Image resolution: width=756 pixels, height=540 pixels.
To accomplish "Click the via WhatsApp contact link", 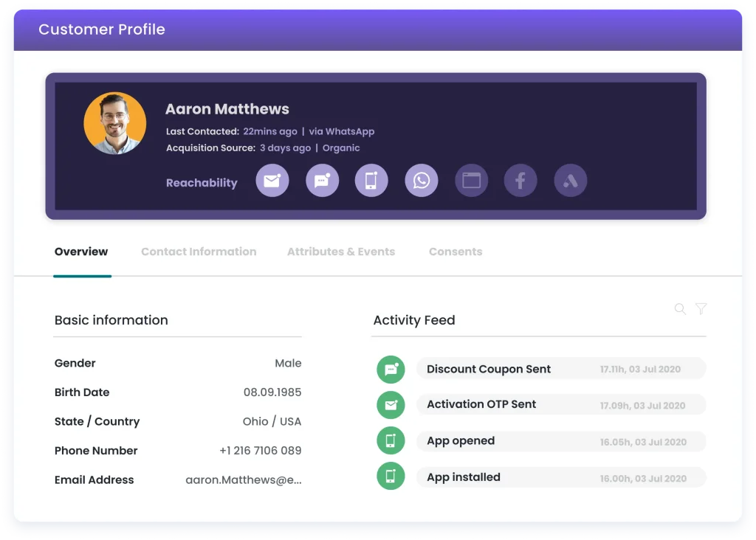I will [x=342, y=131].
